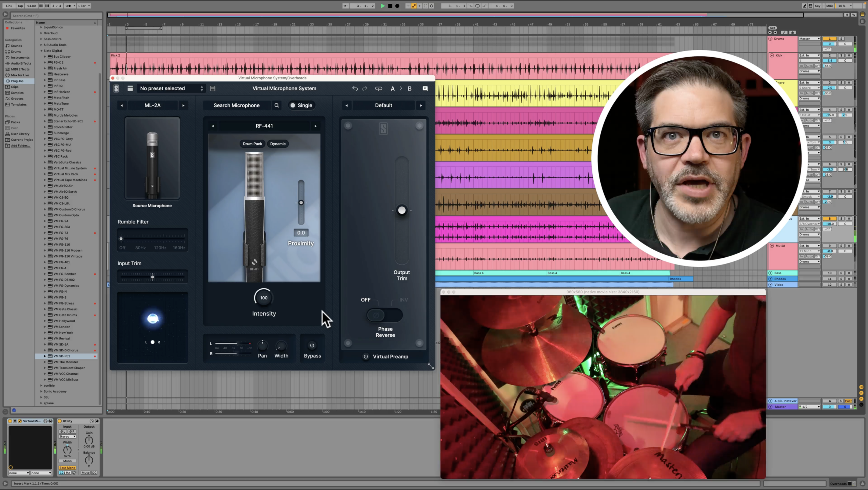Screen dimensions: 868x490
Task: Solo the Kick track
Action: [841, 55]
